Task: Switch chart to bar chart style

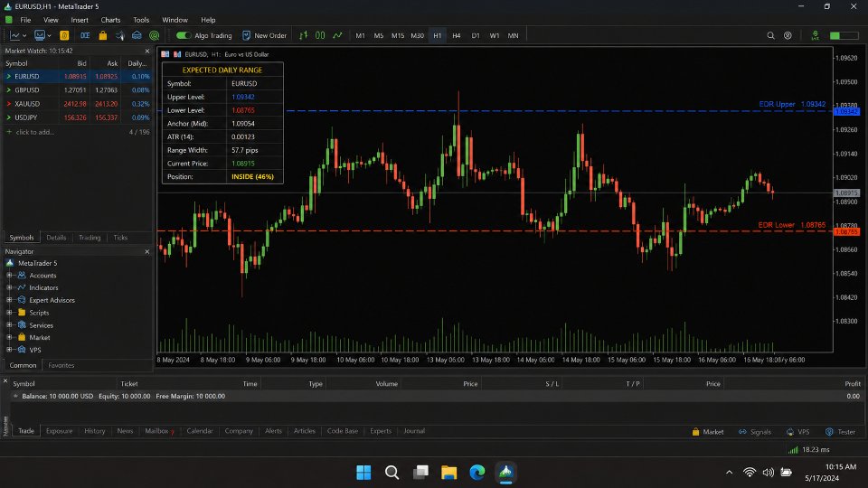Action: tap(304, 35)
